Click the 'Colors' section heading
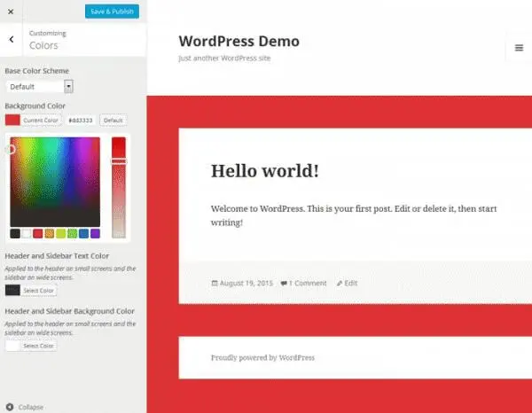 43,45
